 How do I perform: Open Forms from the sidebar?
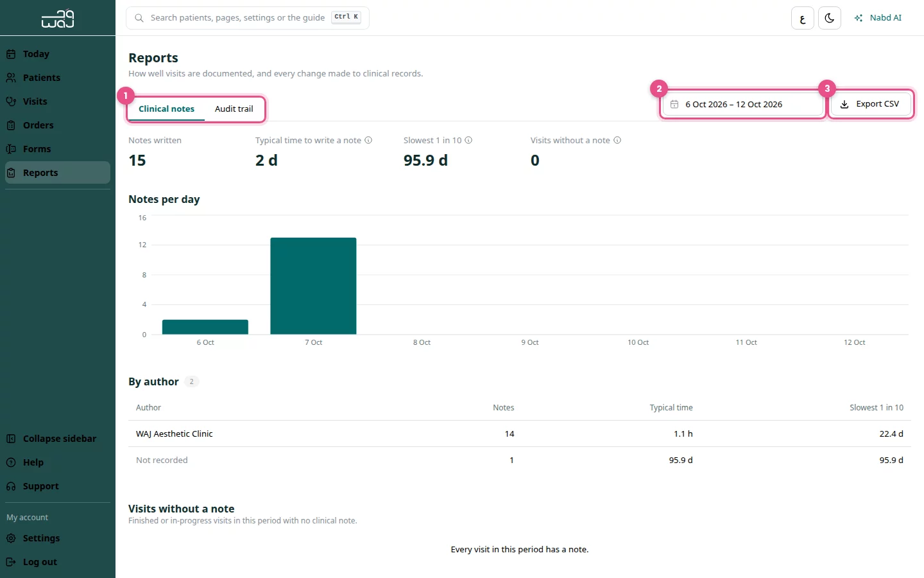coord(58,149)
